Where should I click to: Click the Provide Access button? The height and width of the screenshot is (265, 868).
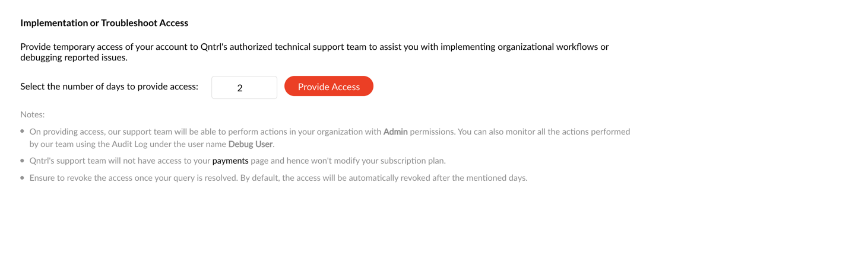[x=328, y=87]
